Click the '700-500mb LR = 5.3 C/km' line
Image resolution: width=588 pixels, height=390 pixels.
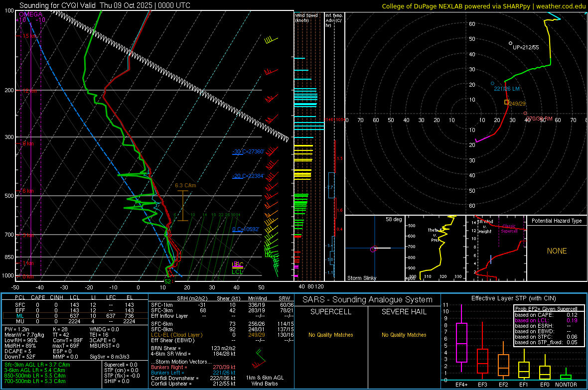pyautogui.click(x=35, y=381)
